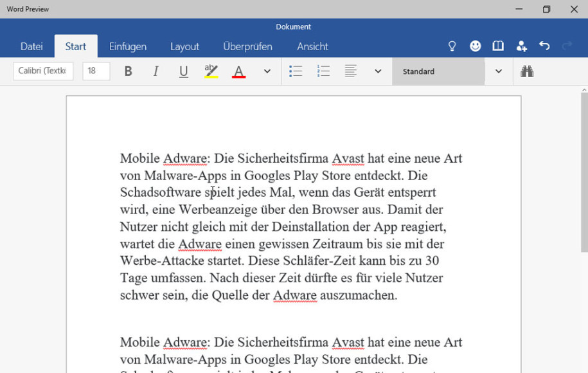Open the Überprüfen tab
This screenshot has width=588, height=373.
[247, 46]
